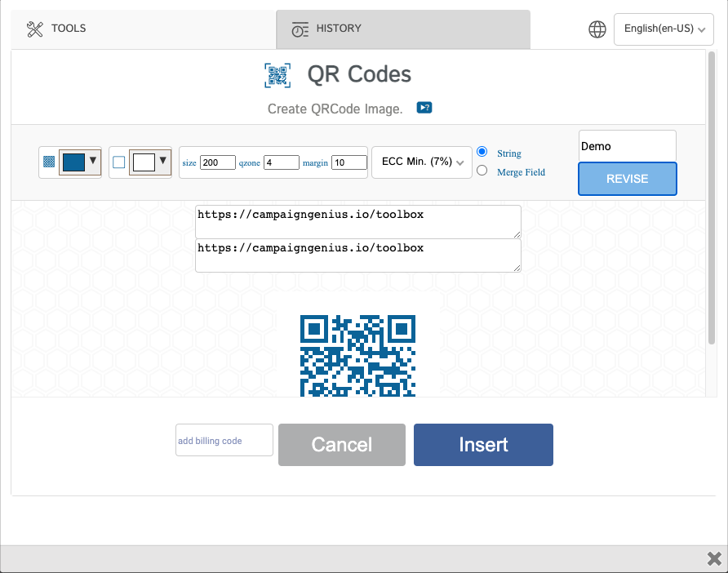Click the globe language icon

coord(597,29)
